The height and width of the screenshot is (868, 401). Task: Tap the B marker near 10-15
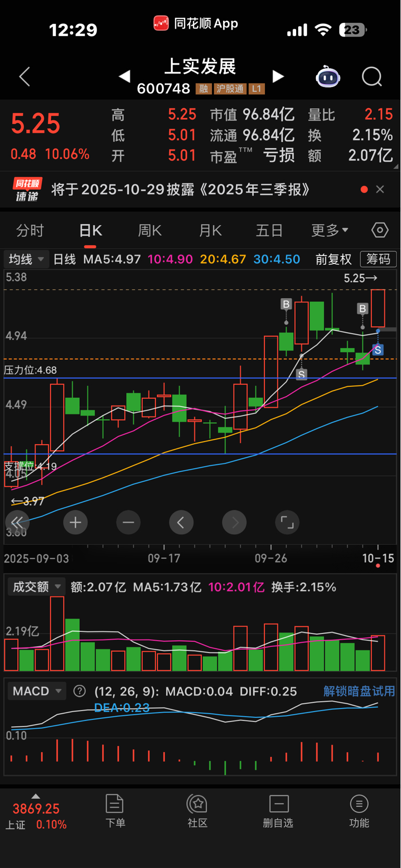tap(362, 309)
